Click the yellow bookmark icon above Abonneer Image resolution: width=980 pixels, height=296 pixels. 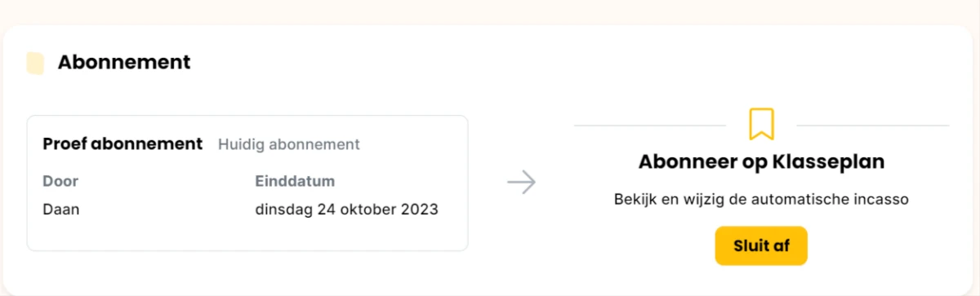click(761, 124)
